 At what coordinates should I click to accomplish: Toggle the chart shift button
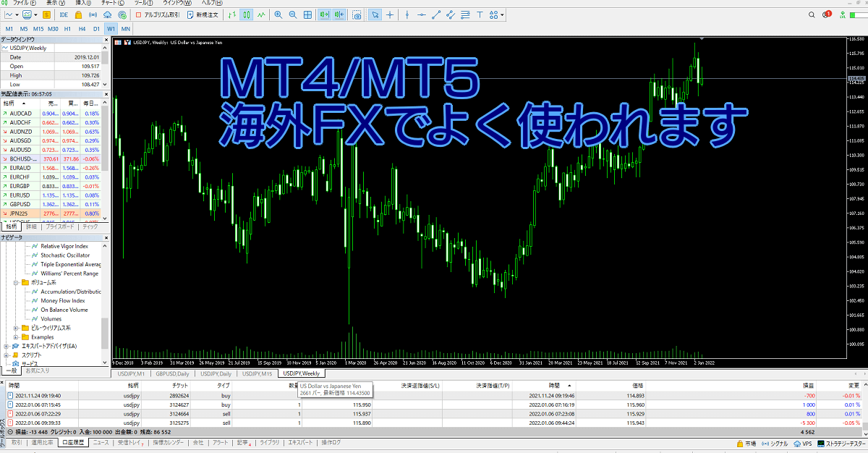(340, 14)
